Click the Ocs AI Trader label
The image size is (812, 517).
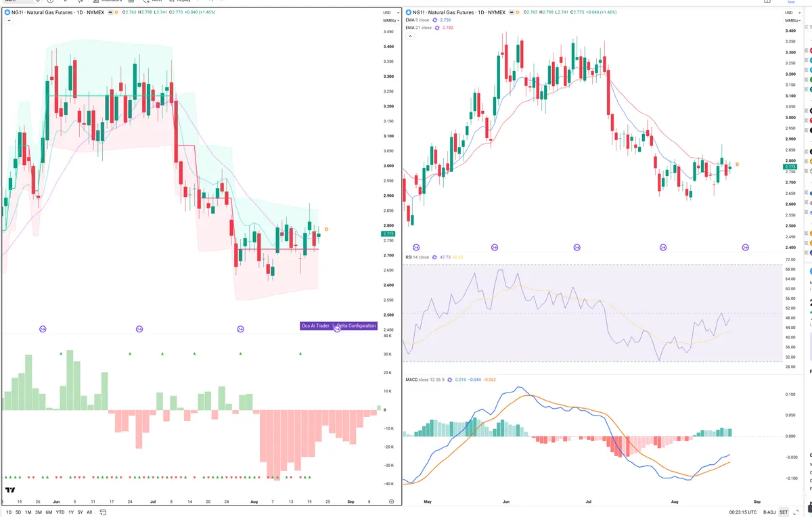pos(315,325)
